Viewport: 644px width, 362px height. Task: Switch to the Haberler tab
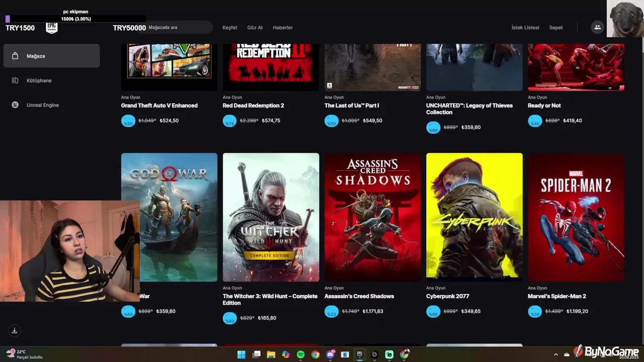coord(283,28)
